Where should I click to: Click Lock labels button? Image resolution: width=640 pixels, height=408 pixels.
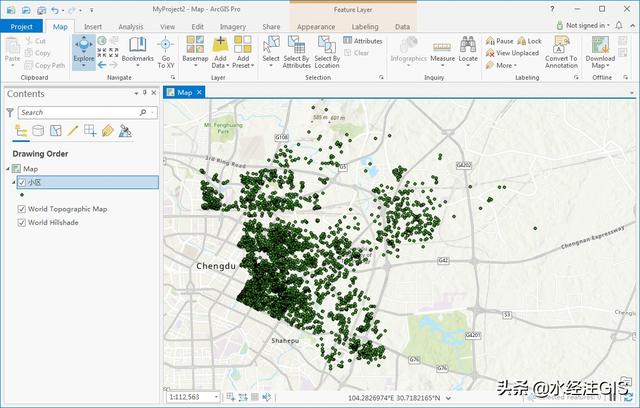coord(529,41)
